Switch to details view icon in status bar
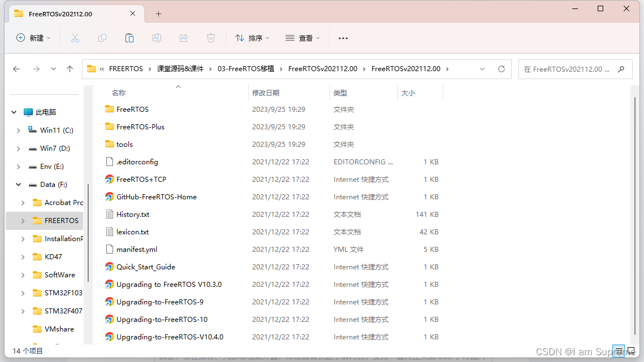 619,351
